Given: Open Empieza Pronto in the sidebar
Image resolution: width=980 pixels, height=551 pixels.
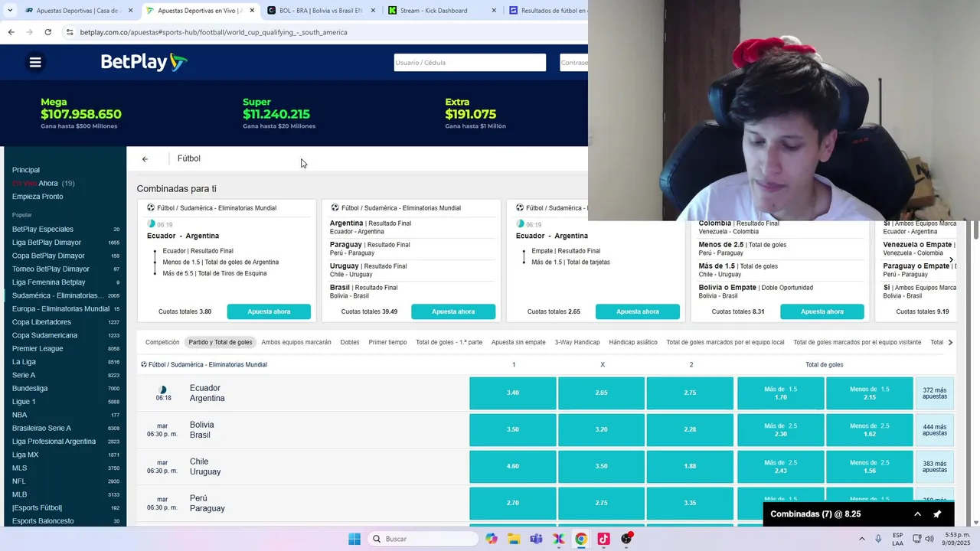Looking at the screenshot, I should point(38,197).
